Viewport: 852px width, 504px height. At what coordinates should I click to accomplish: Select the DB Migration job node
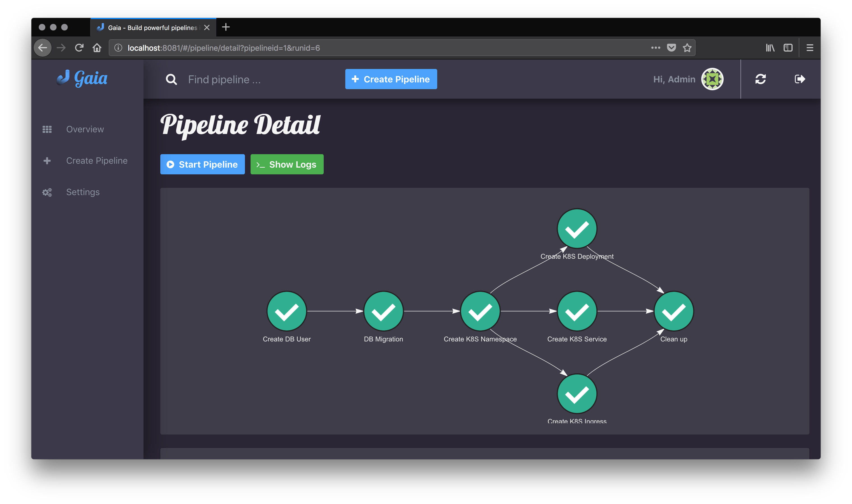click(x=383, y=311)
